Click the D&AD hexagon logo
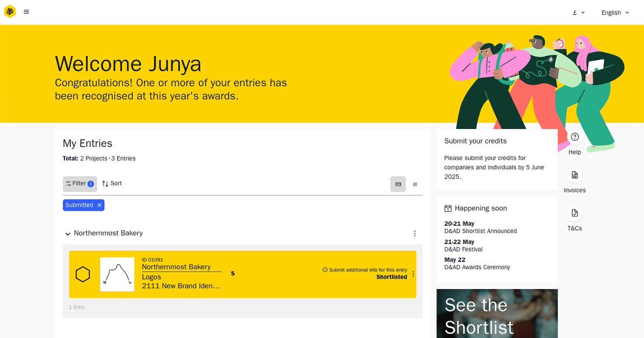The width and height of the screenshot is (644, 338). click(10, 11)
